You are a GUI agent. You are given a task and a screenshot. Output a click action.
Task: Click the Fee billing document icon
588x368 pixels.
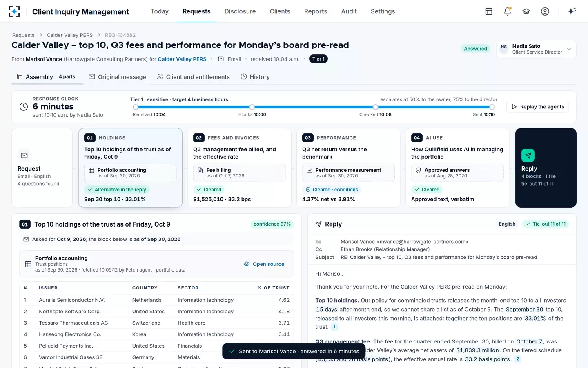pos(200,171)
